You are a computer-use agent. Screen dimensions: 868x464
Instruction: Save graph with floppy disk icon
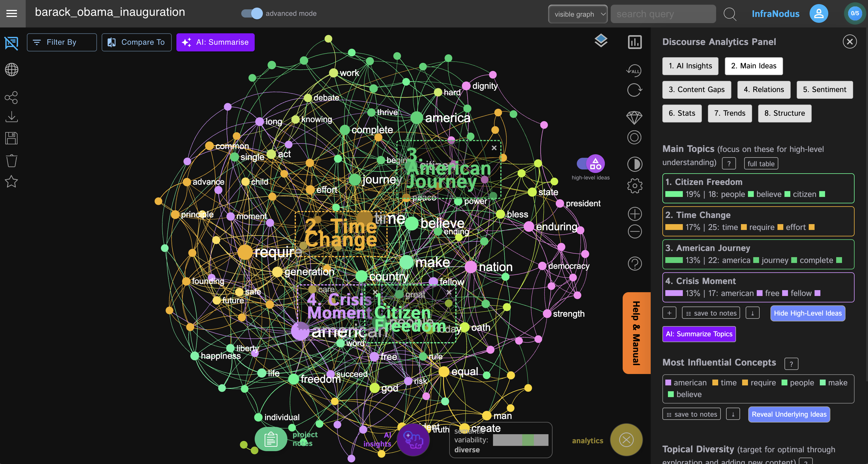point(11,138)
